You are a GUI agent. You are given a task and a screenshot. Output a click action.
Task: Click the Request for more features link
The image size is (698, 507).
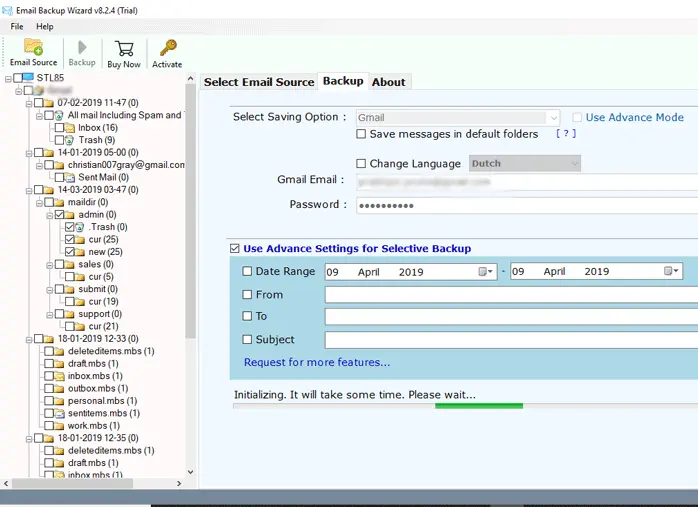coord(317,362)
